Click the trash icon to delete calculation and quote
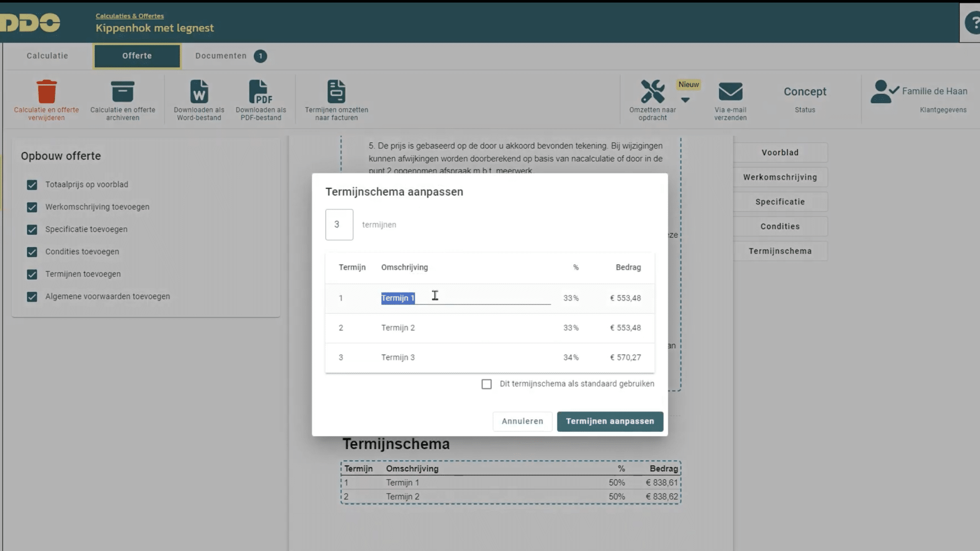This screenshot has width=980, height=551. [x=46, y=92]
